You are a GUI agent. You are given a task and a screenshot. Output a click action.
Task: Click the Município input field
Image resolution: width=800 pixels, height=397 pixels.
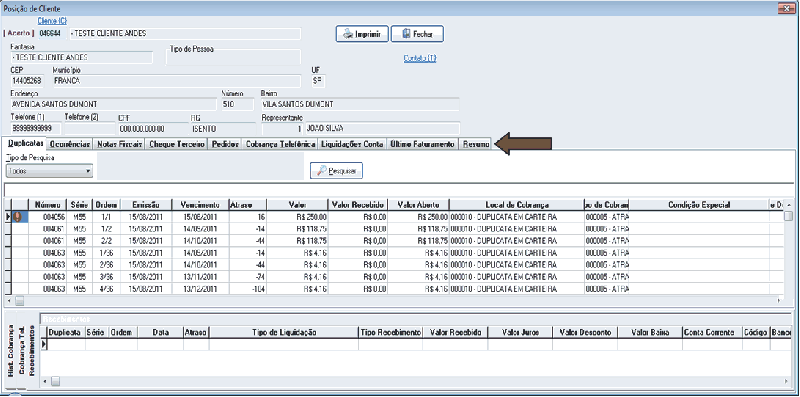pos(176,81)
